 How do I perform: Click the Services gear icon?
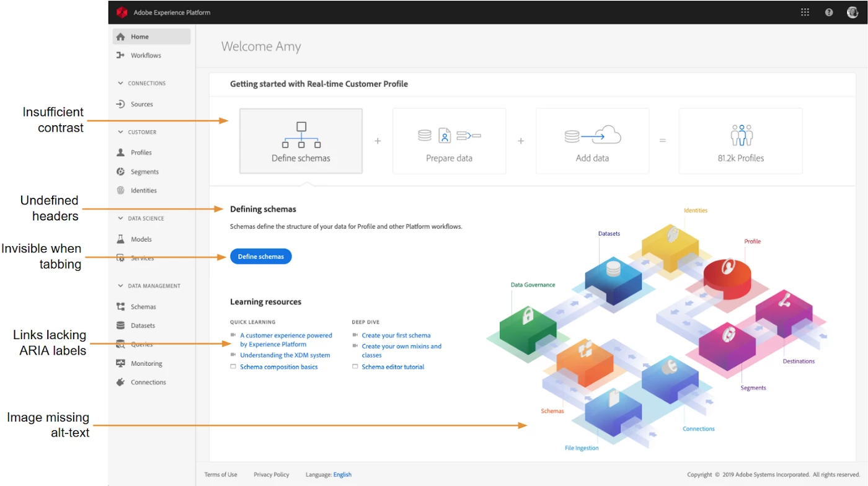(x=121, y=258)
